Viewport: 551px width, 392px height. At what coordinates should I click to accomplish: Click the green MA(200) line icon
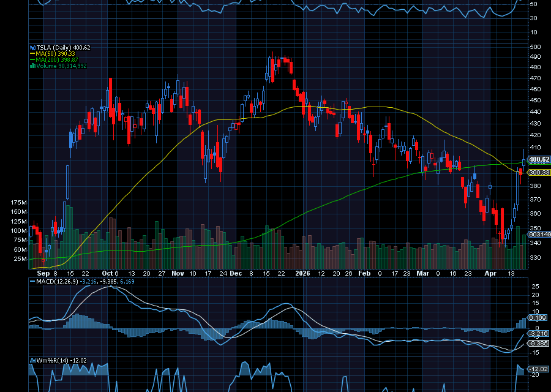tap(32, 59)
